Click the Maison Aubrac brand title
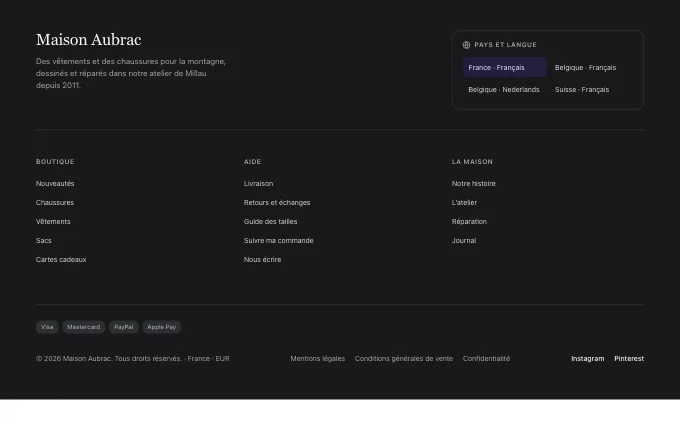The width and height of the screenshot is (680, 425). click(88, 40)
